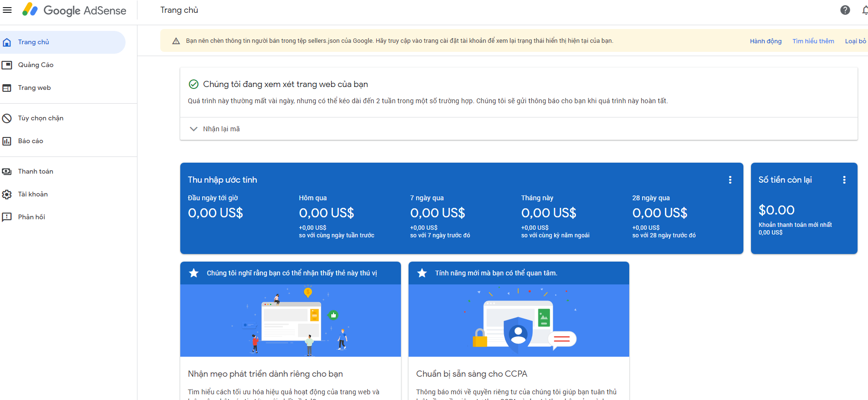Click the green check review icon
The image size is (868, 400).
194,84
